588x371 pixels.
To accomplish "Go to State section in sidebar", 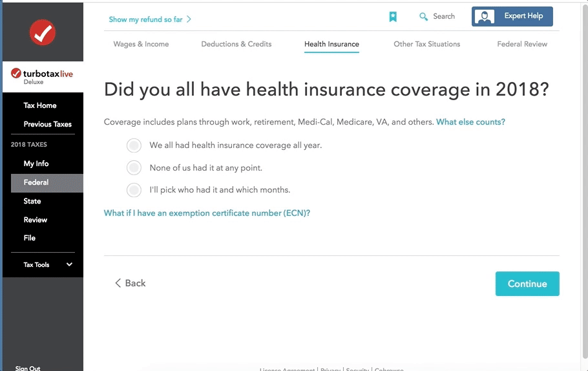I will pos(32,201).
